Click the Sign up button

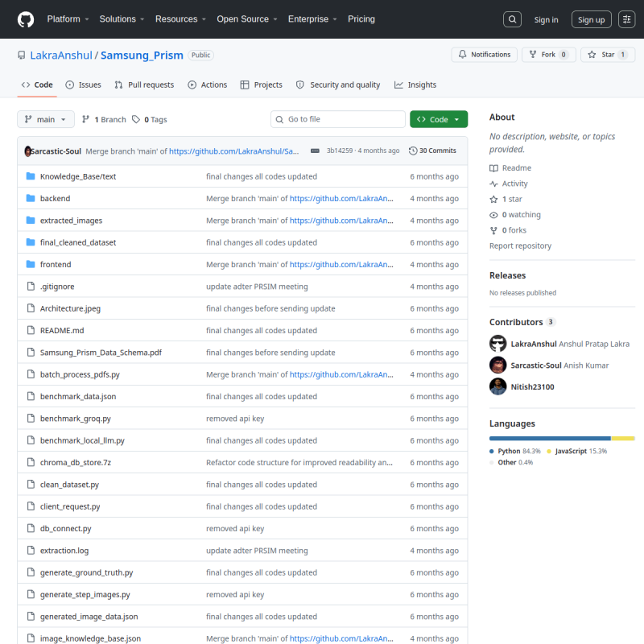(591, 19)
